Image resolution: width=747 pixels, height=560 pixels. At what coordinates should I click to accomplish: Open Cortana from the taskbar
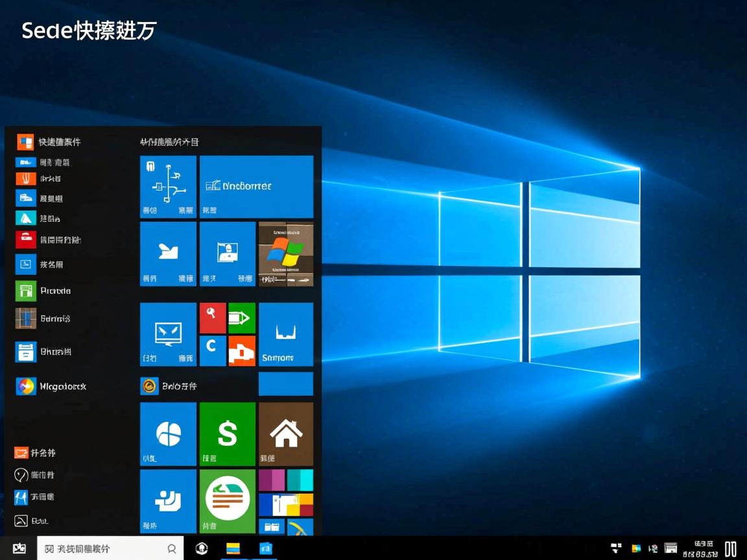tap(202, 548)
